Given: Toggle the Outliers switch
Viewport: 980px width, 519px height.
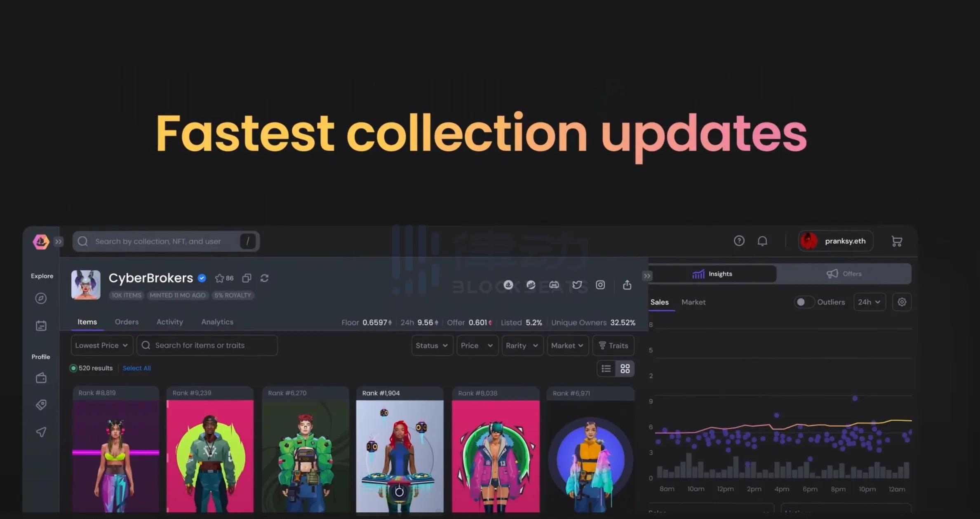Looking at the screenshot, I should click(x=804, y=302).
